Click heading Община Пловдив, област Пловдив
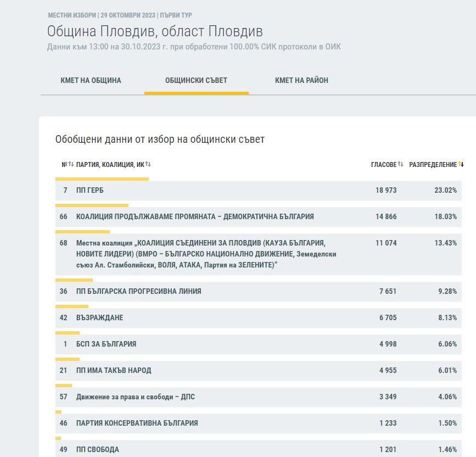Viewport: 476px width, 457px height. [155, 31]
